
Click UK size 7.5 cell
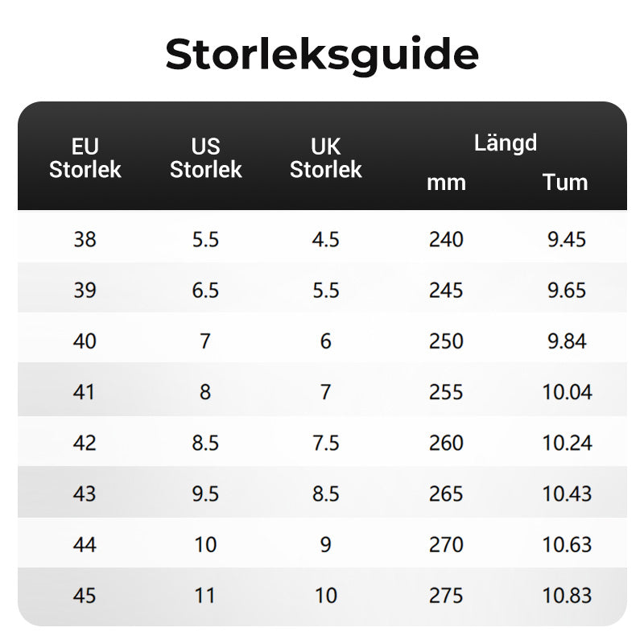(x=325, y=443)
